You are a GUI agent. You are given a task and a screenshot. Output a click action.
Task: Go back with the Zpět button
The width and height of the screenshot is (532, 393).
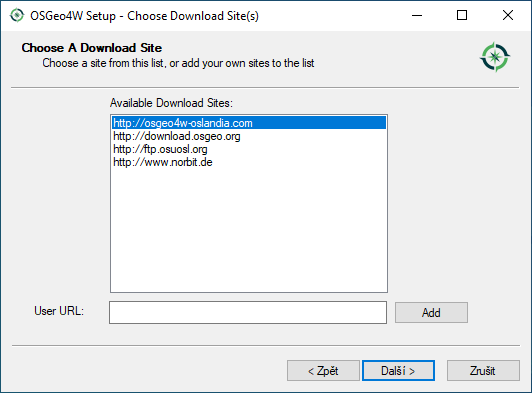[323, 371]
